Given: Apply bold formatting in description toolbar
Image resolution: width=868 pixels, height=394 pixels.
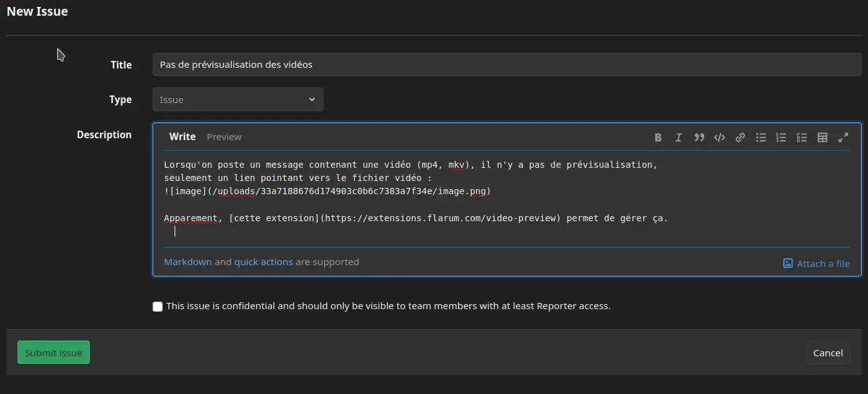Looking at the screenshot, I should coord(658,138).
